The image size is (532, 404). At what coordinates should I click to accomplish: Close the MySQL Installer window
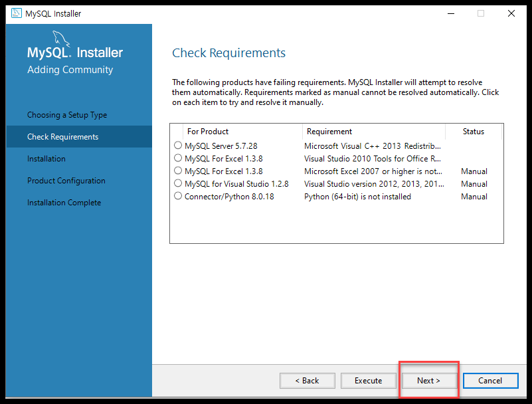(x=511, y=13)
